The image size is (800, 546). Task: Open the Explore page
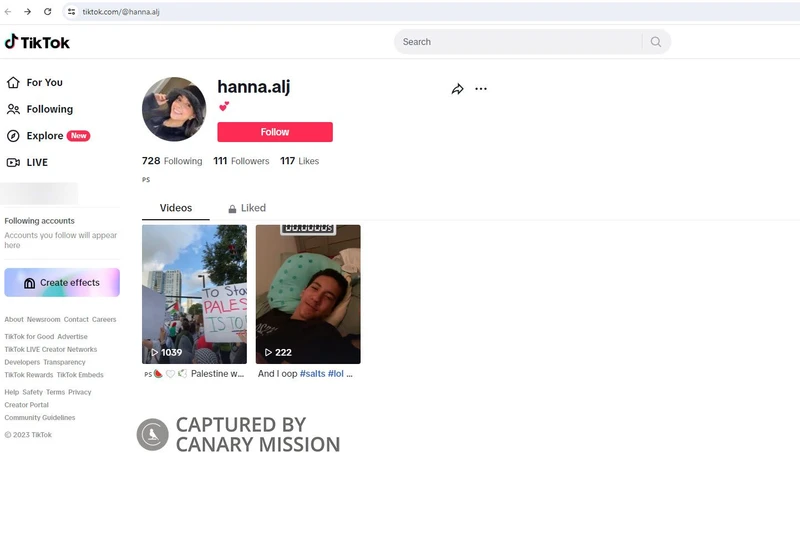click(45, 136)
